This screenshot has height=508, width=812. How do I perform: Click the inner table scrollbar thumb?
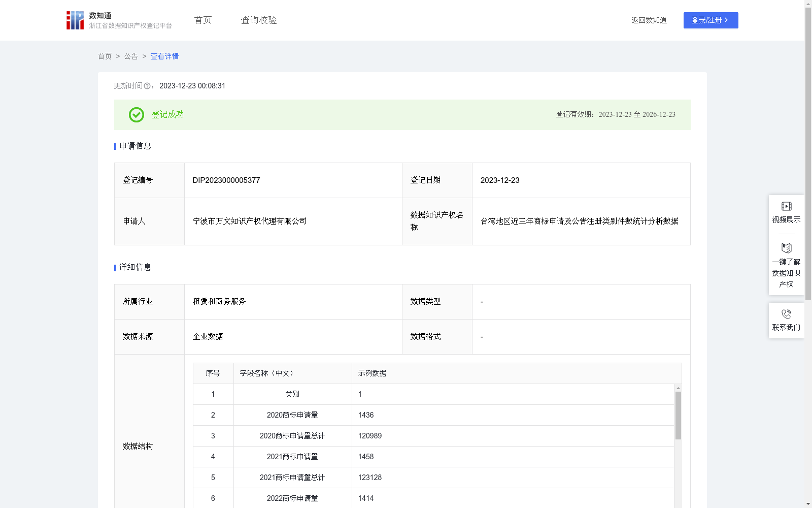tap(678, 415)
